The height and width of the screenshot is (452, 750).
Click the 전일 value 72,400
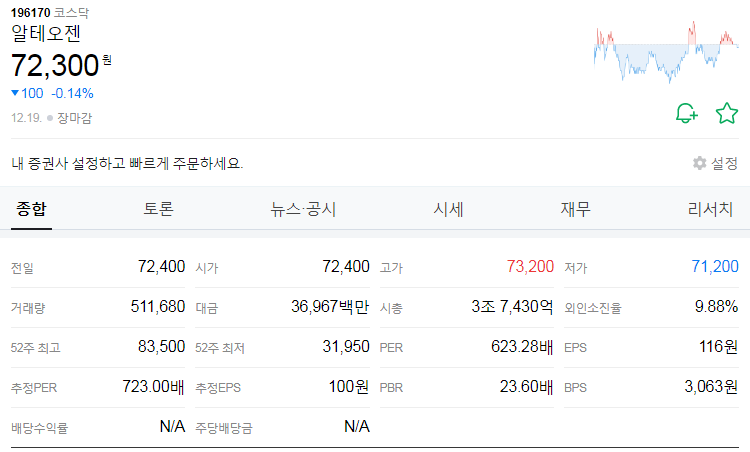click(x=162, y=266)
